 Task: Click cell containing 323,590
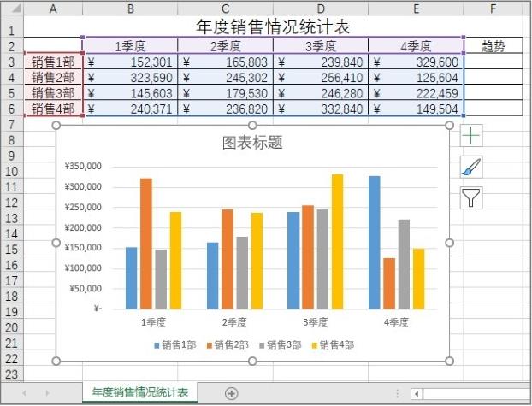(x=130, y=77)
